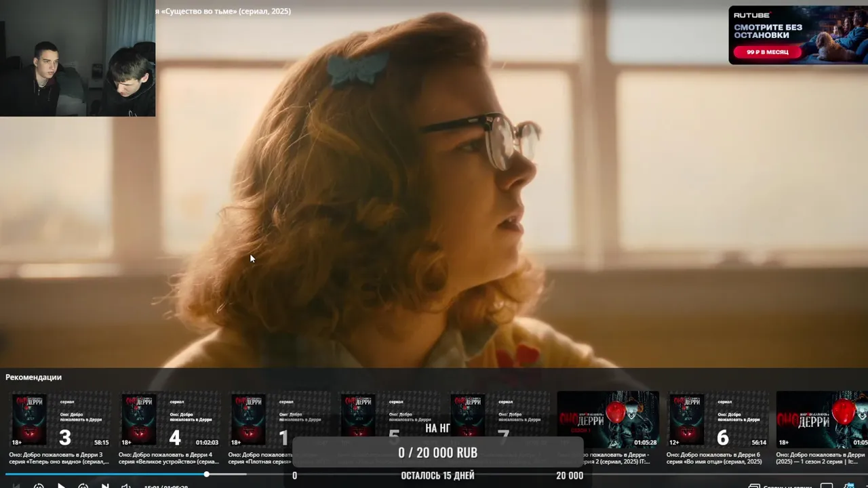The image size is (868, 488).
Task: Click the 01:02:03 duration label on episode 4
Action: 206,443
